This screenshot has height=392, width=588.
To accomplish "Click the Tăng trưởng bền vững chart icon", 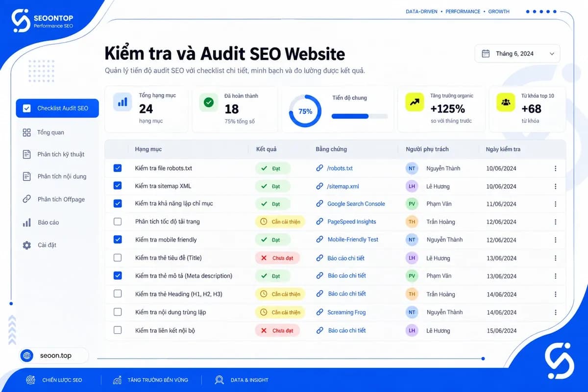I will [117, 380].
